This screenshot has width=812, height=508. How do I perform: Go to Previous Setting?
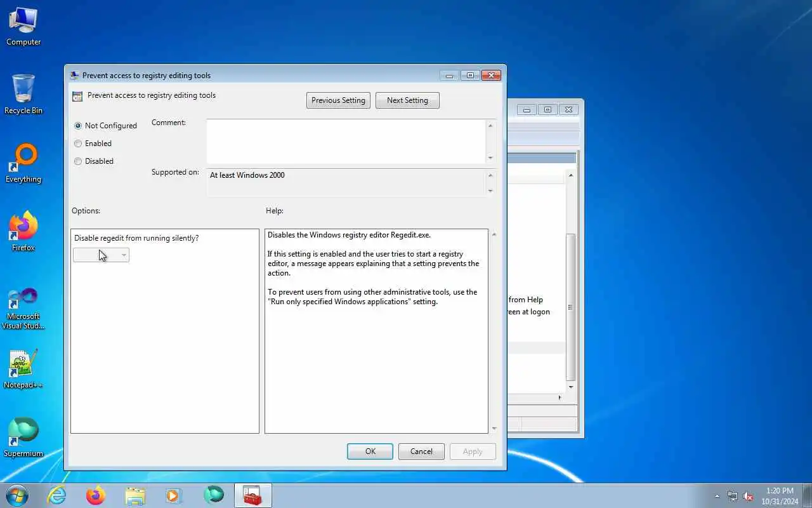[x=338, y=100]
